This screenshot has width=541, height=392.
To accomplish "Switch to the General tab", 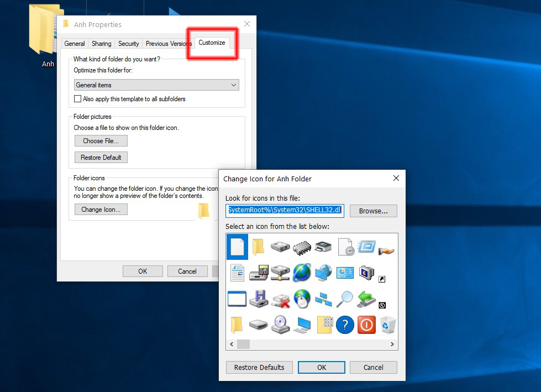I will 75,44.
